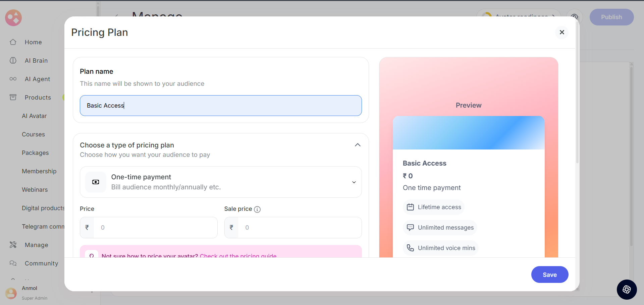The image size is (644, 305).
Task: Click the dialog's vertical scrollbar
Action: pos(577,101)
